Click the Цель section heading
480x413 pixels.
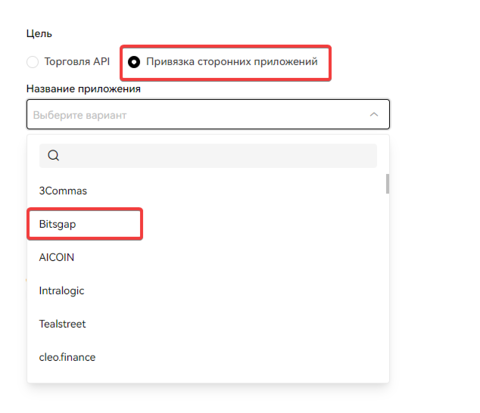[x=39, y=34]
